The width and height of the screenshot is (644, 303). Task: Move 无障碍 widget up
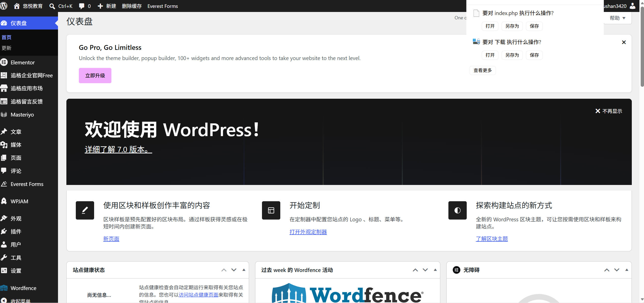607,270
